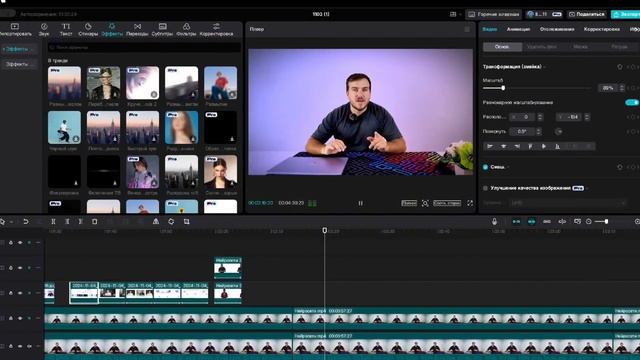640x360 pixels.
Task: Click the player aspect ratio button
Action: click(447, 203)
